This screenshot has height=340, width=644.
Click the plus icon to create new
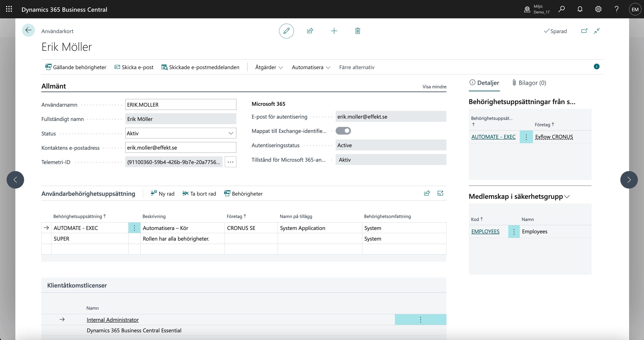coord(334,31)
